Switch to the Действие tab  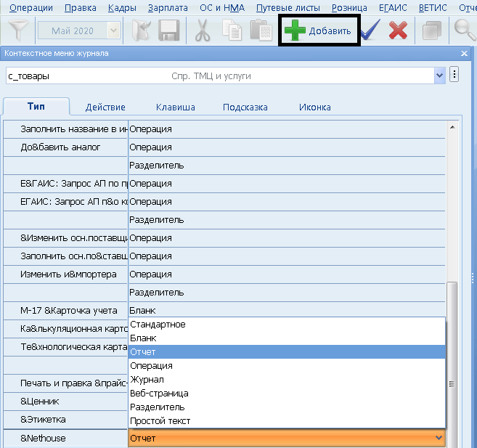coord(105,107)
